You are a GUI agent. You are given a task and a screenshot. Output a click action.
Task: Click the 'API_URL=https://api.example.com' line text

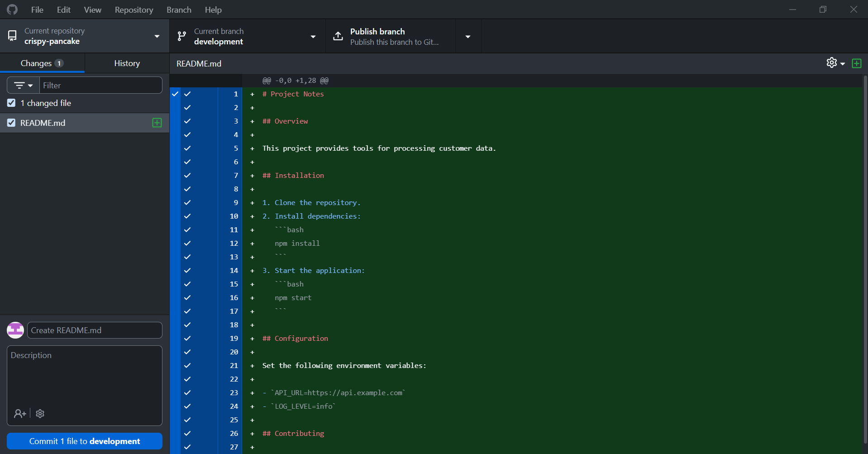(334, 392)
